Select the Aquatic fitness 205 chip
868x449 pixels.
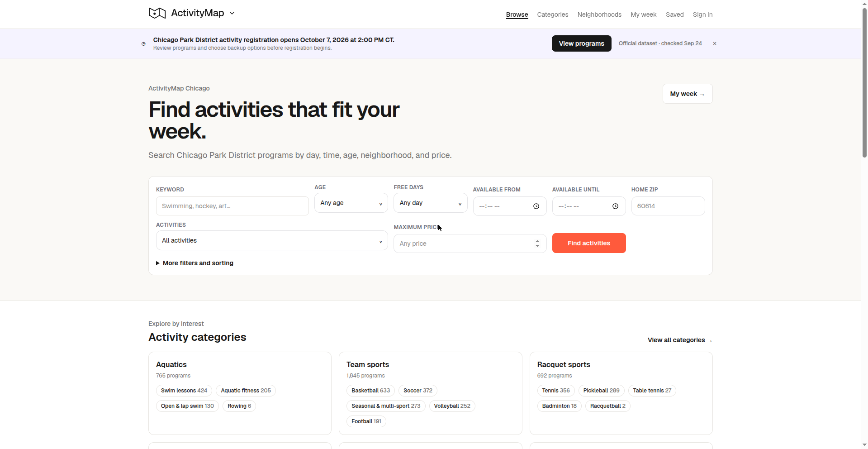click(x=246, y=391)
